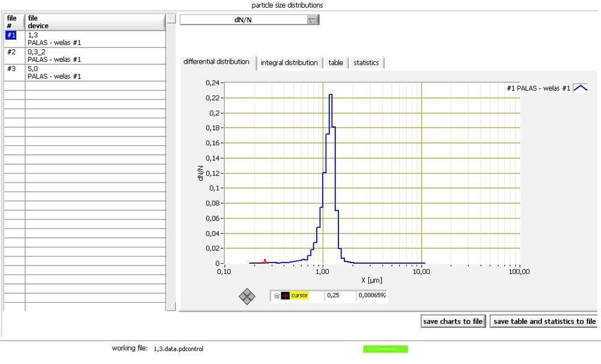Select file #2 row 0,3_2
The width and height of the screenshot is (601, 364).
tap(54, 56)
